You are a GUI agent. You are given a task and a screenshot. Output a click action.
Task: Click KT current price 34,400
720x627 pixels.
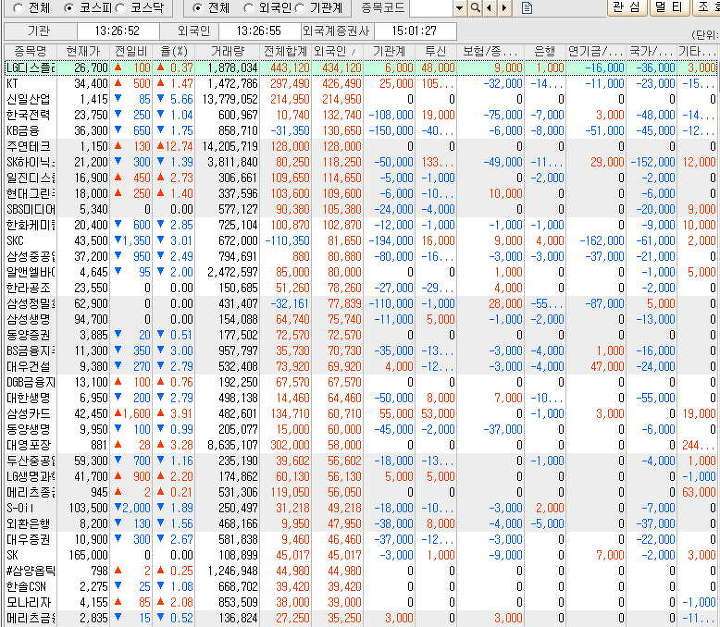pos(91,84)
